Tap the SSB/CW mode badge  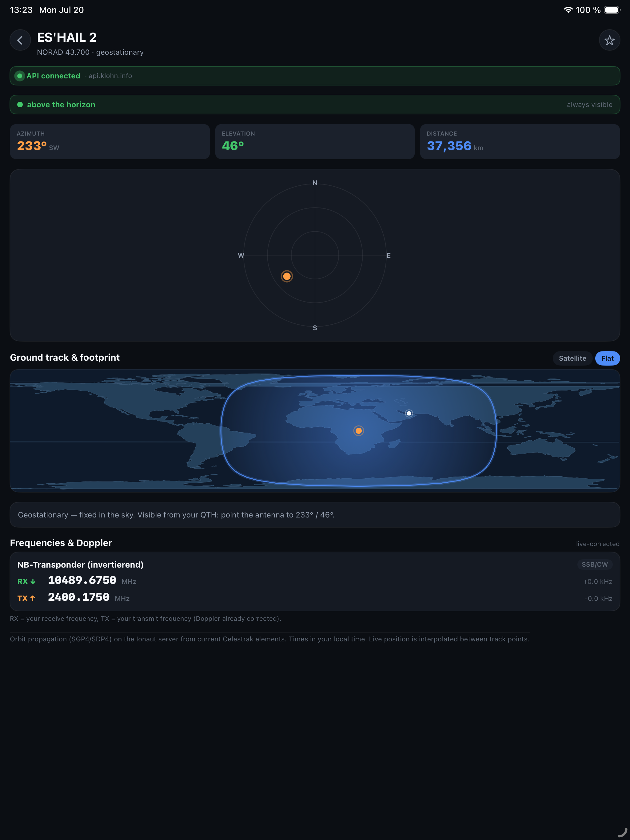[x=595, y=564]
